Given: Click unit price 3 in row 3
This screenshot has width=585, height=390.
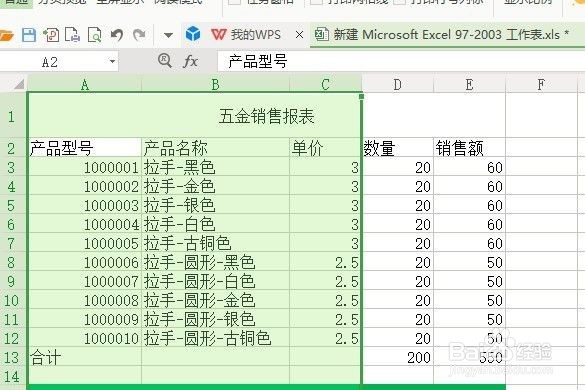Looking at the screenshot, I should 325,167.
